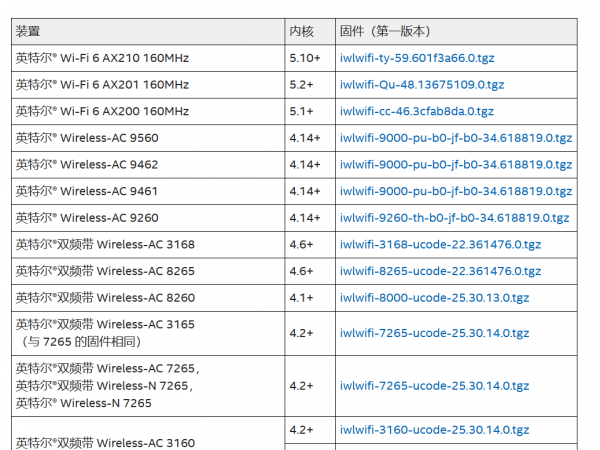
Task: Click the 装置 column header
Action: click(x=30, y=32)
